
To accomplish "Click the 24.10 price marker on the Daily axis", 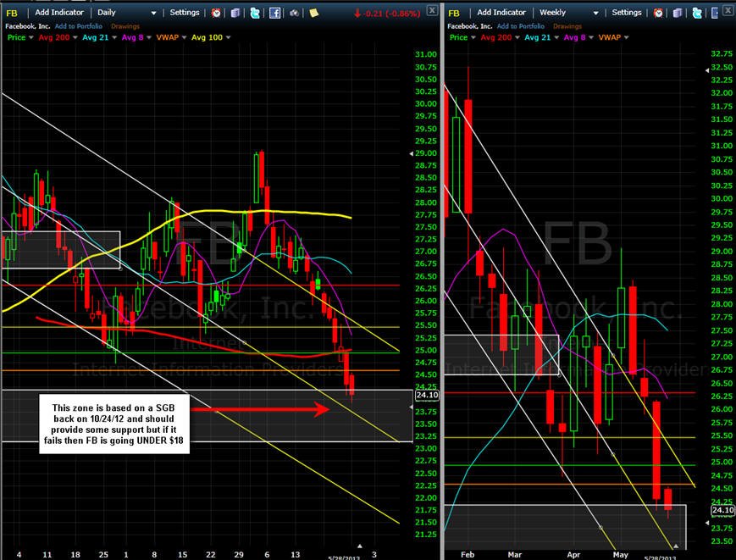I will 427,396.
